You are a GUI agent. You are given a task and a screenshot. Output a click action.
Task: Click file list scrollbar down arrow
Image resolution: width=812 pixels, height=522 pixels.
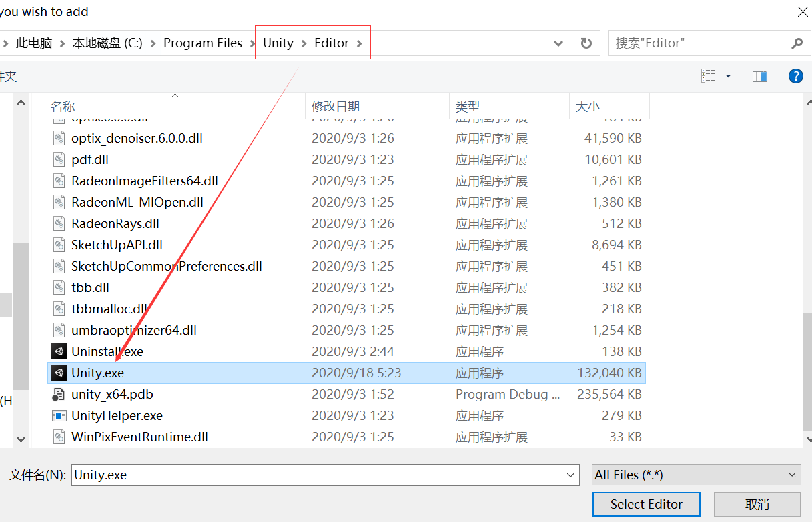[808, 439]
